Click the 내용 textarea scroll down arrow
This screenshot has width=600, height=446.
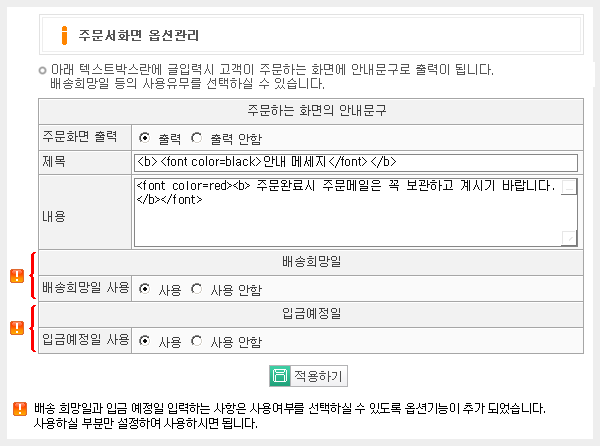(x=570, y=238)
